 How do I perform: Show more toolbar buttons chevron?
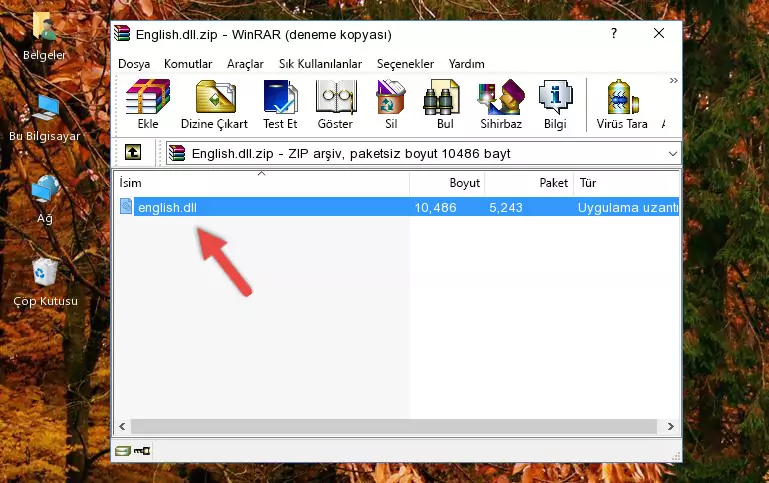674,80
